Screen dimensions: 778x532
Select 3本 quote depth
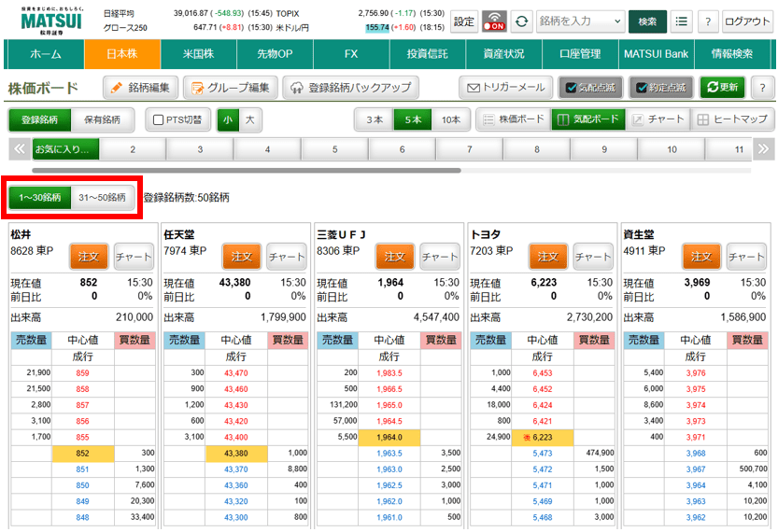click(x=375, y=120)
